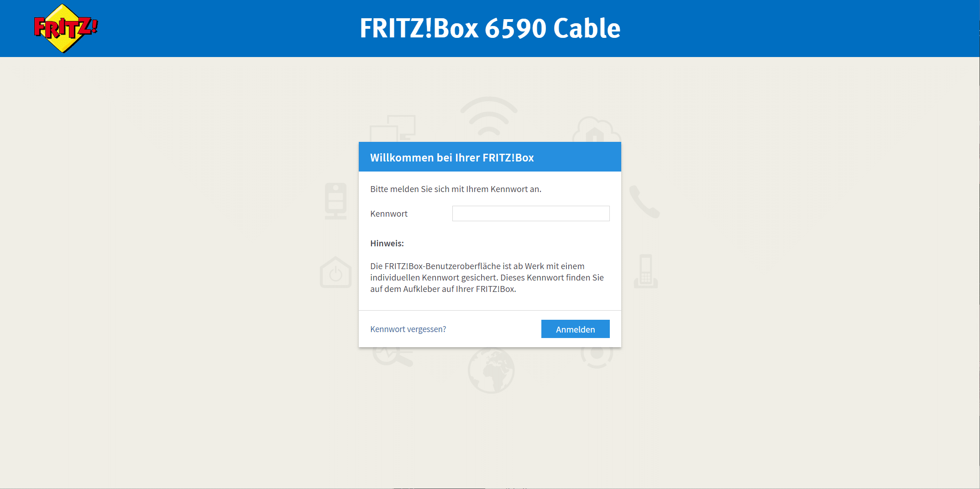Open the Kennwort vergessen? link
Viewport: 980px width, 489px height.
click(x=408, y=329)
